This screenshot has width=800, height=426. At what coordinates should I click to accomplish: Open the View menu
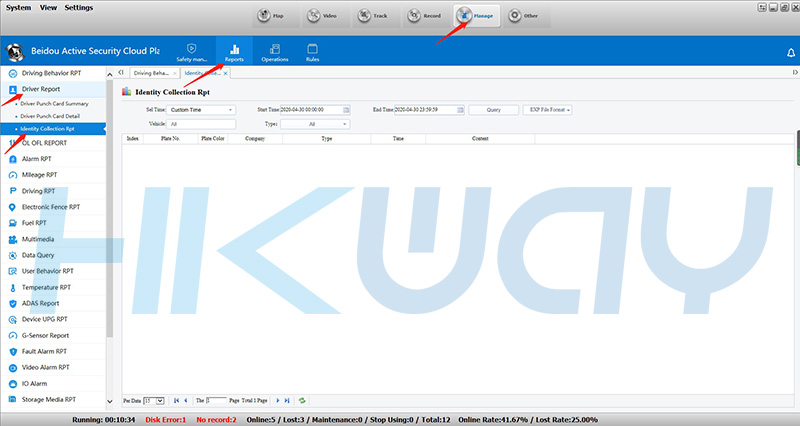(48, 8)
